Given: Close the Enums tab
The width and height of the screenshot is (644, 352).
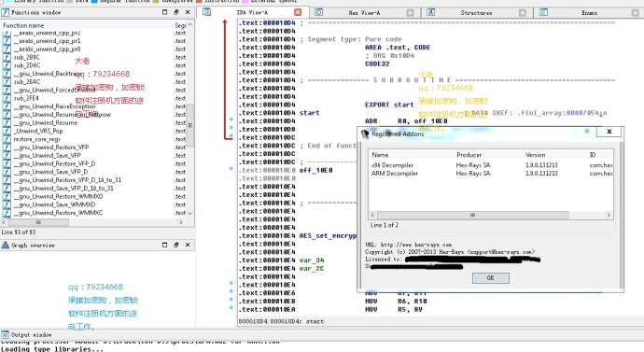Looking at the screenshot, I should pyautogui.click(x=635, y=13).
